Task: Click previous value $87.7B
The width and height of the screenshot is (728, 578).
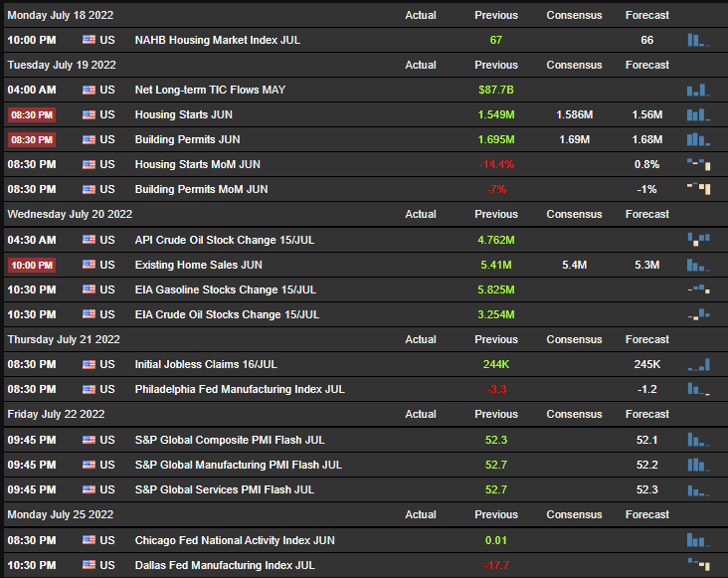Action: point(496,90)
